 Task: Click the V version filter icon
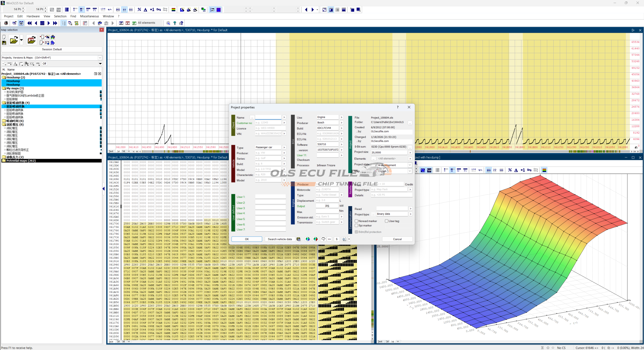128,23
